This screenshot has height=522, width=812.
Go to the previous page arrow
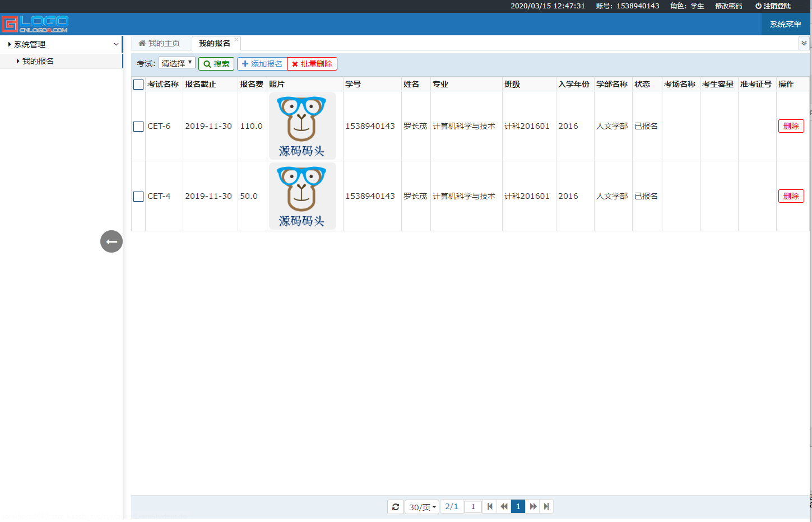tap(504, 507)
